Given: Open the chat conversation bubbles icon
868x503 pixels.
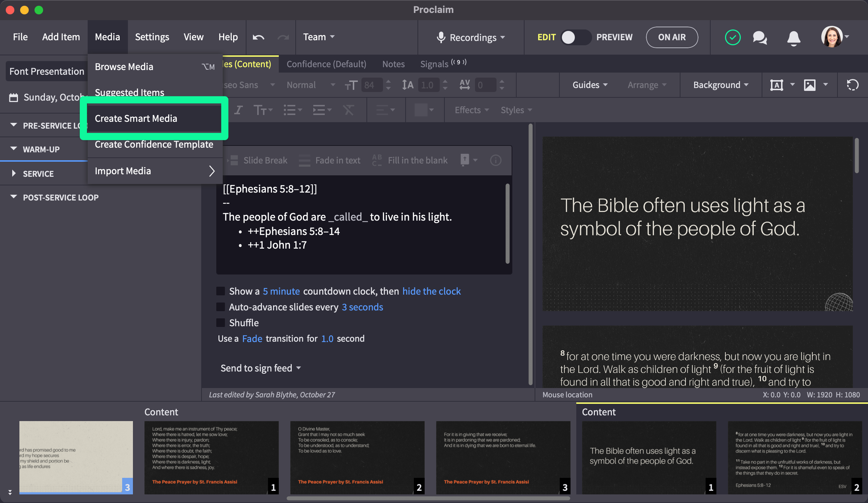Looking at the screenshot, I should click(x=760, y=37).
